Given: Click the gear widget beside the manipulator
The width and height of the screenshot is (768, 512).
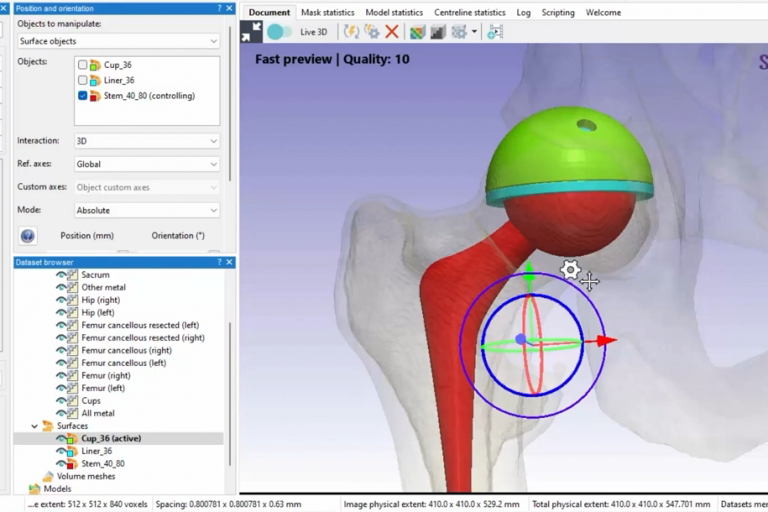Looking at the screenshot, I should [570, 269].
